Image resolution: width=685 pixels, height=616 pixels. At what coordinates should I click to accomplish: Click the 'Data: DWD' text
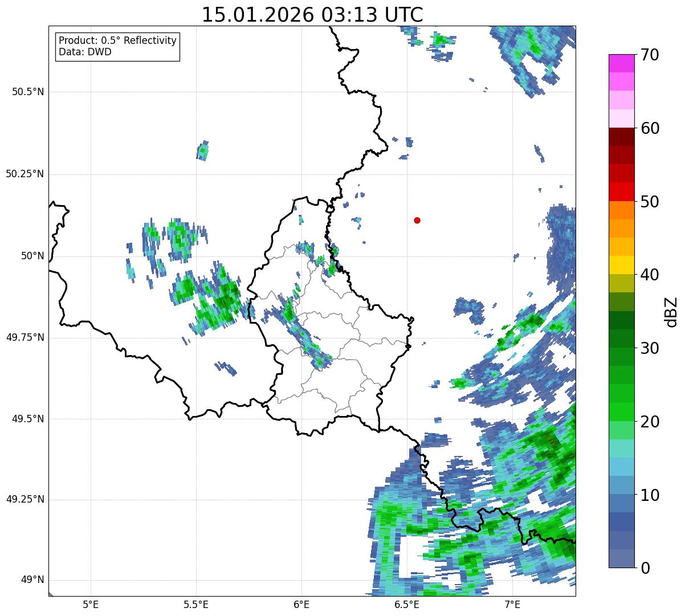coord(85,52)
